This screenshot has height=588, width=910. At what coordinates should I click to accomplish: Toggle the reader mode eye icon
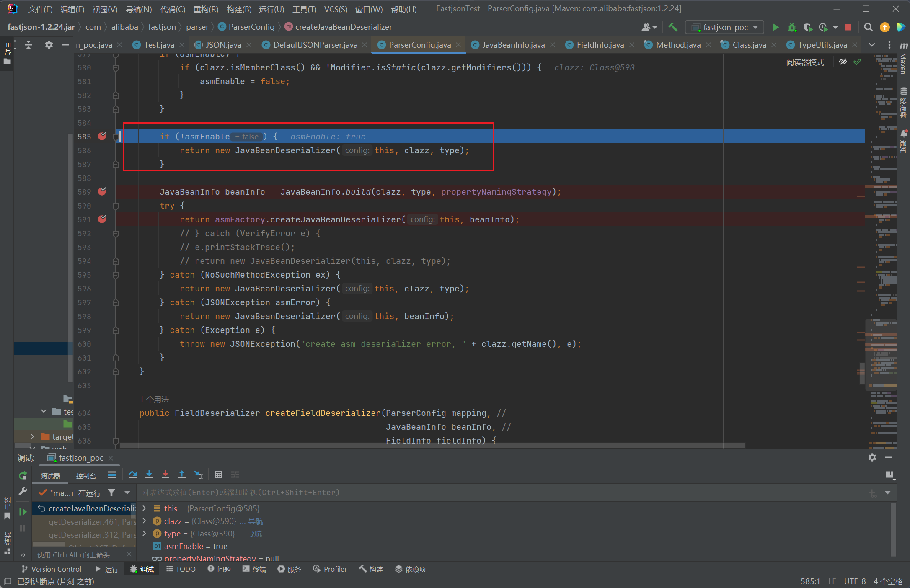pyautogui.click(x=843, y=62)
